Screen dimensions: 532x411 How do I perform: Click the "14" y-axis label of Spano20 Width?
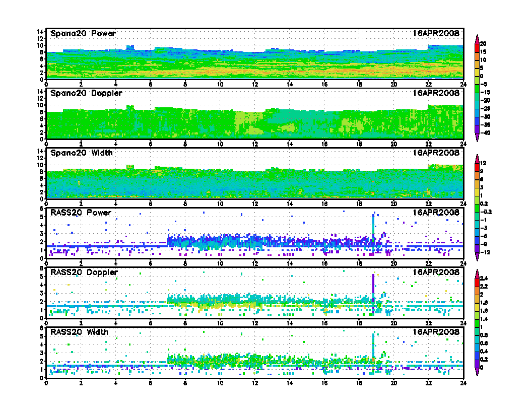tap(40, 151)
